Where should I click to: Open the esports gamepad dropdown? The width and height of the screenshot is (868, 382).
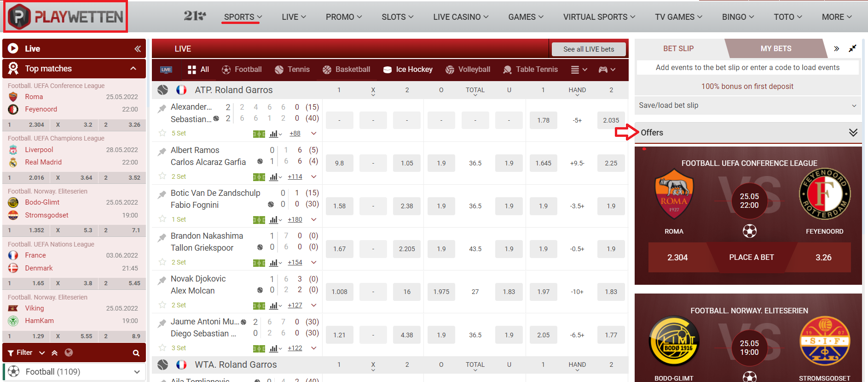point(607,70)
